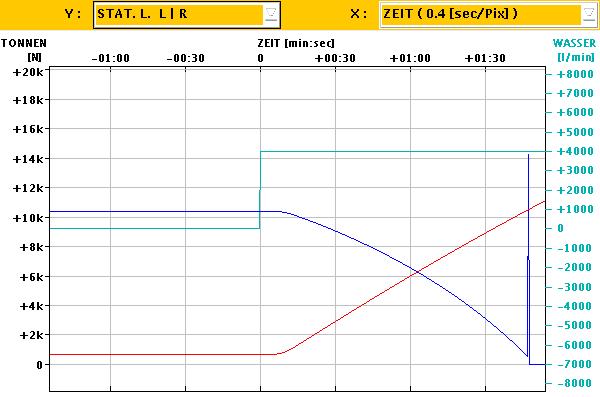This screenshot has width=600, height=397.
Task: Click the +3000 water axis label
Action: [575, 170]
